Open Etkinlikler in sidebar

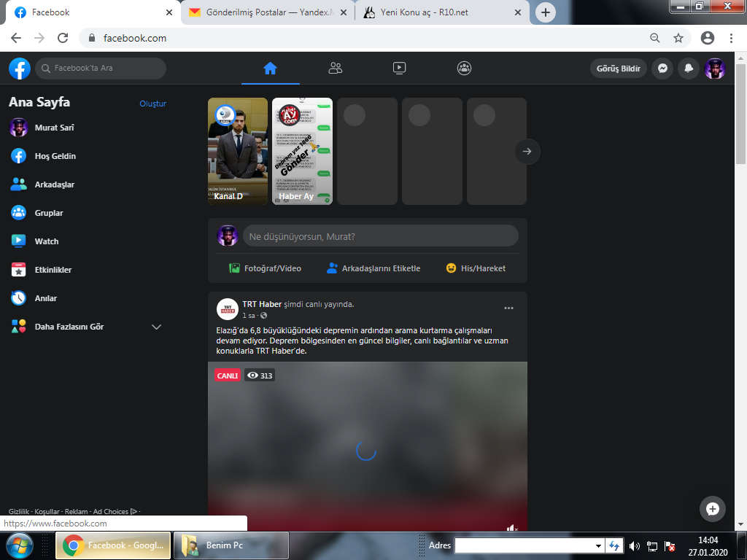(x=88, y=270)
